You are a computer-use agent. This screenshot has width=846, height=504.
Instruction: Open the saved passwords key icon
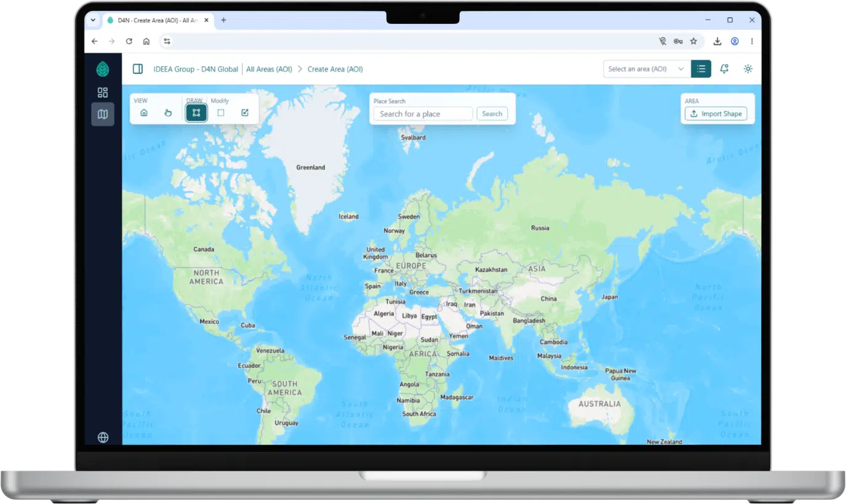pos(678,41)
